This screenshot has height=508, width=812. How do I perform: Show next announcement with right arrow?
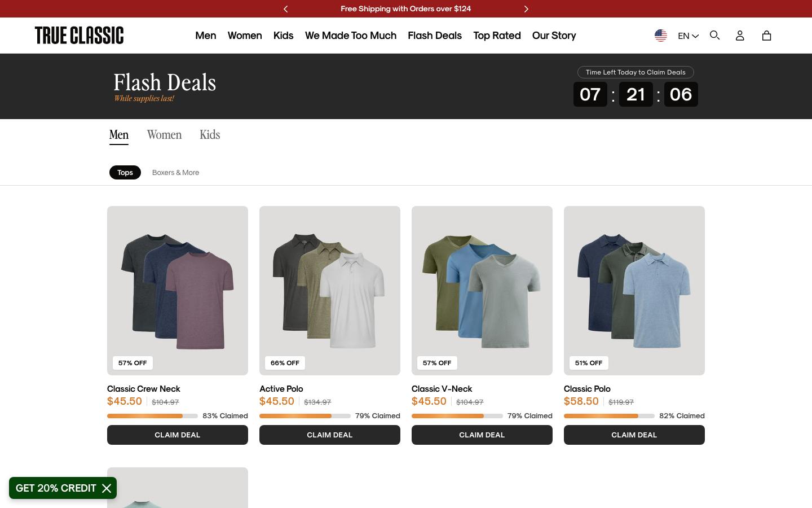(526, 9)
